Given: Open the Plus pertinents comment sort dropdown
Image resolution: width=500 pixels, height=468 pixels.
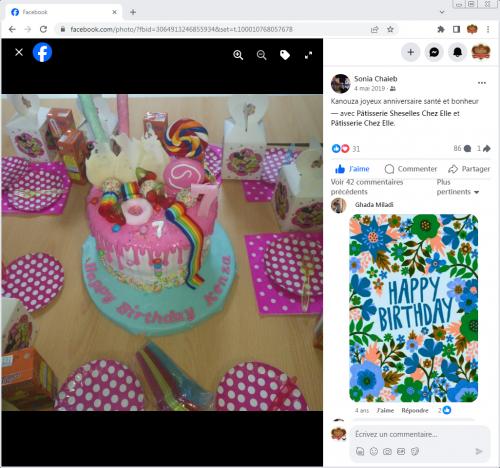Looking at the screenshot, I should tap(458, 187).
